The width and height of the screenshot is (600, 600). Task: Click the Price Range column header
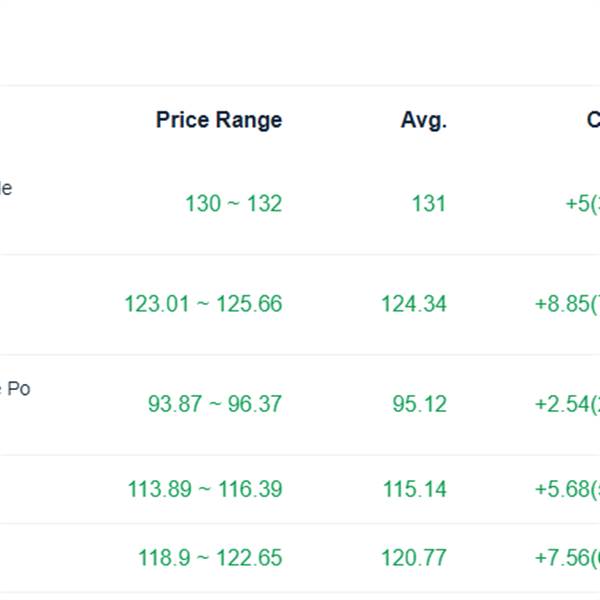click(x=218, y=120)
